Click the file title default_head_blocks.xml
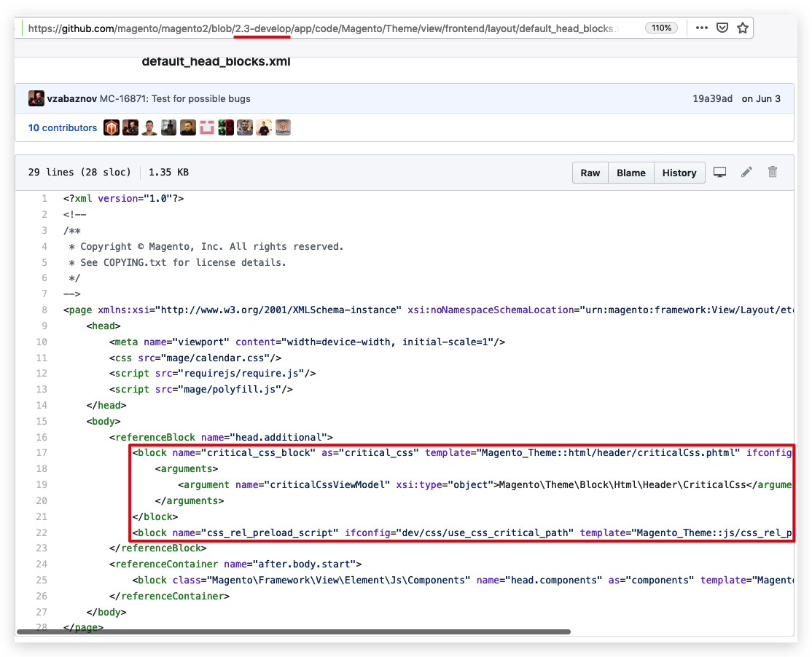812x657 pixels. coord(216,62)
